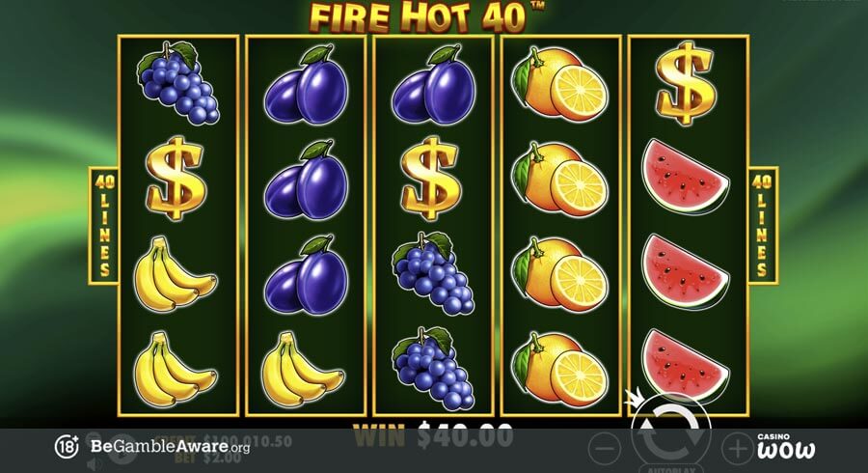Mute sound via the speaker icon

95,464
